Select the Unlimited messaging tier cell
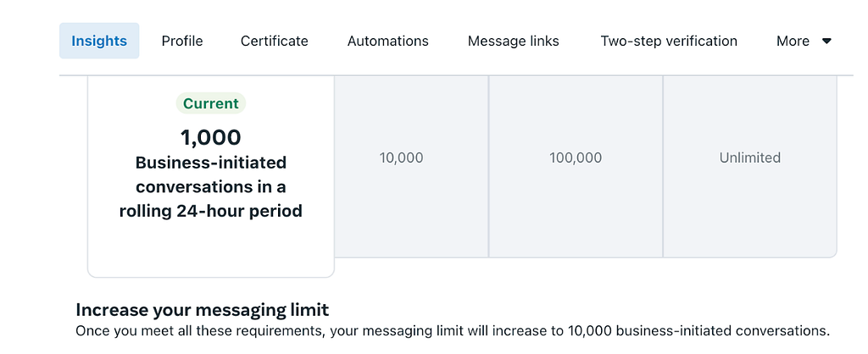The height and width of the screenshot is (354, 868). tap(750, 166)
